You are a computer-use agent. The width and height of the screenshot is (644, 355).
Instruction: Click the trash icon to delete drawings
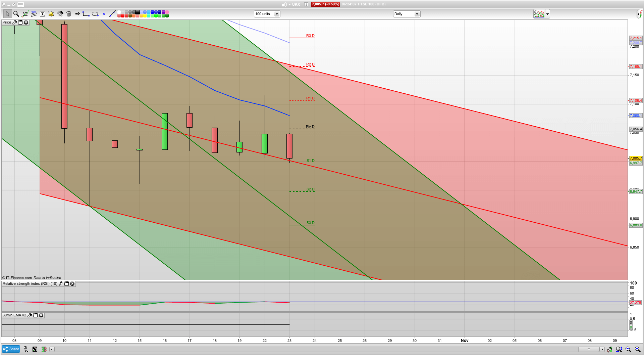point(68,14)
